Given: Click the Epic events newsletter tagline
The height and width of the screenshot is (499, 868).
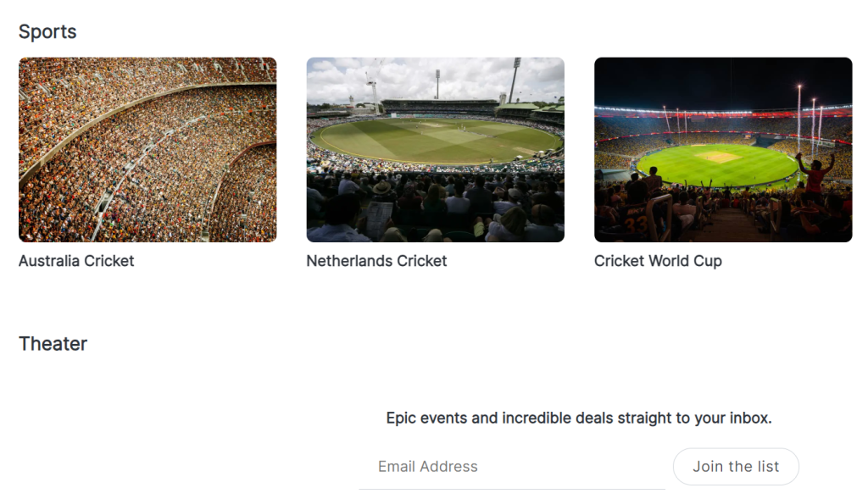Looking at the screenshot, I should [x=579, y=418].
